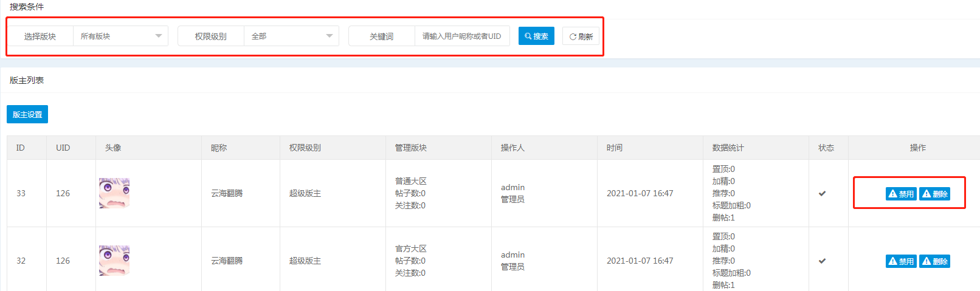980x291 pixels.
Task: Click the 操作 column header
Action: click(x=918, y=148)
